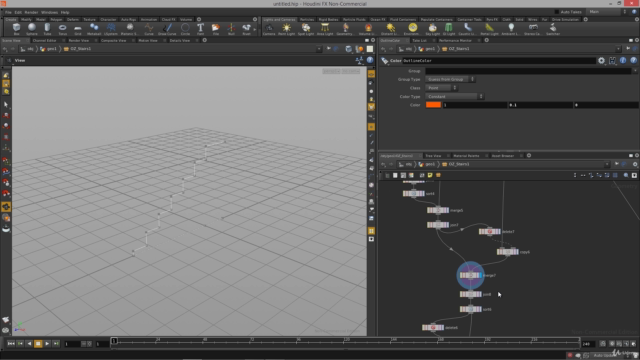Image resolution: width=640 pixels, height=360 pixels.
Task: Select the Platonic Solids shelf tool
Action: (130, 29)
